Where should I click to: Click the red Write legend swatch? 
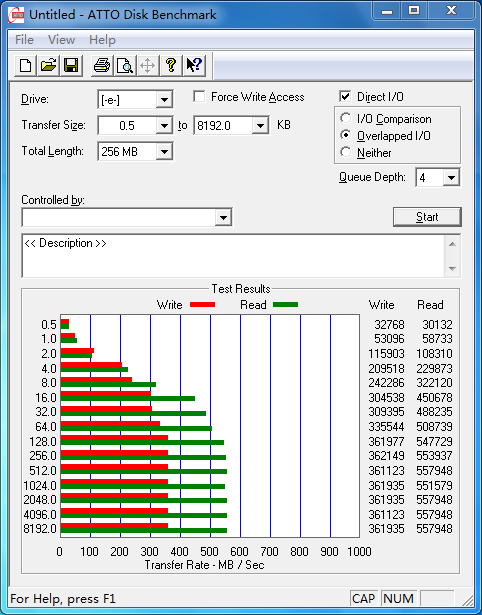point(202,305)
